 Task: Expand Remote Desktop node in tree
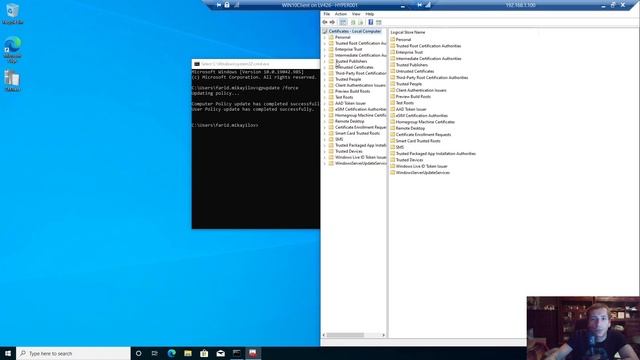click(325, 121)
